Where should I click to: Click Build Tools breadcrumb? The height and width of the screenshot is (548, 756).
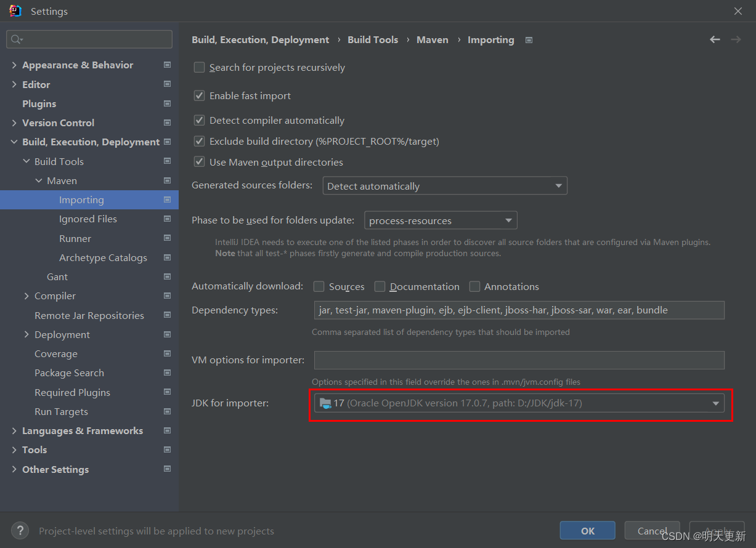[373, 39]
